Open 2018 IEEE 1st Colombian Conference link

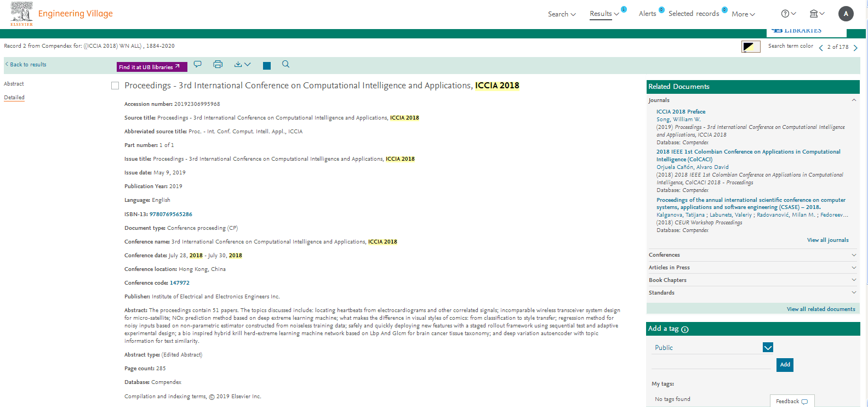(x=748, y=156)
